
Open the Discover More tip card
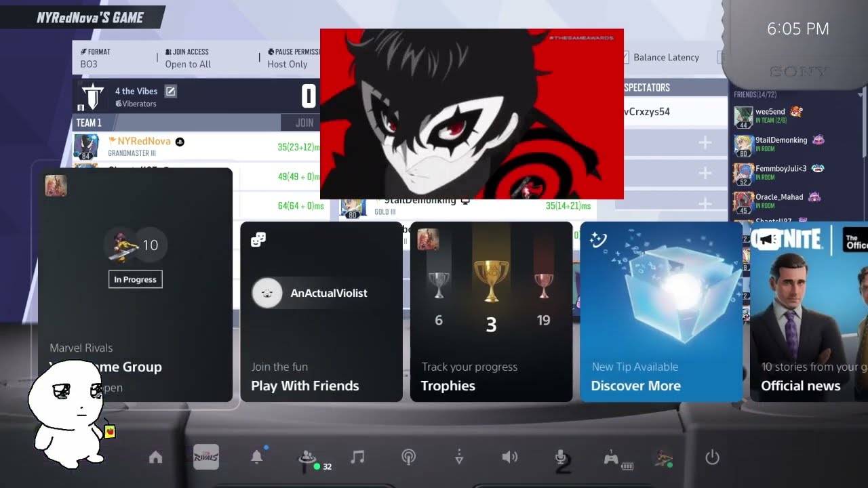point(661,312)
